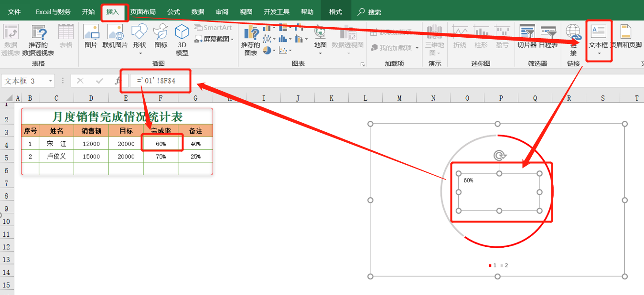The width and height of the screenshot is (644, 295).
Task: Open the 文本框 text box dropdown
Action: pyautogui.click(x=599, y=53)
